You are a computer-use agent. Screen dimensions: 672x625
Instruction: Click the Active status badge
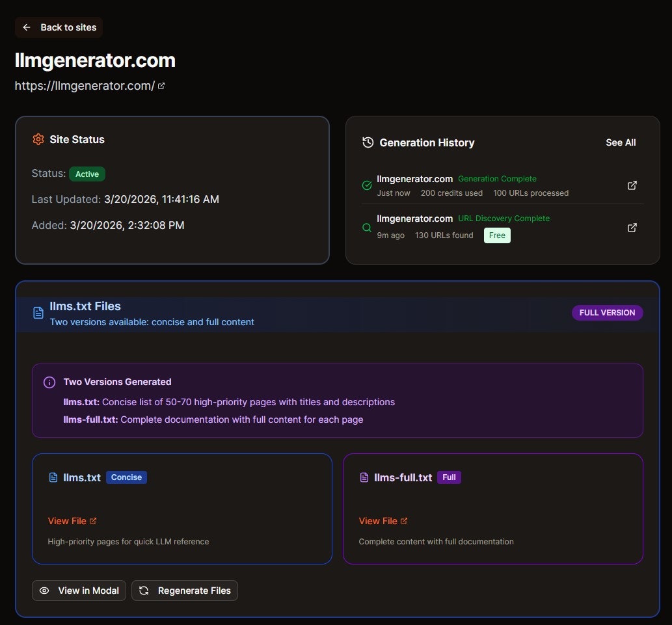coord(87,174)
